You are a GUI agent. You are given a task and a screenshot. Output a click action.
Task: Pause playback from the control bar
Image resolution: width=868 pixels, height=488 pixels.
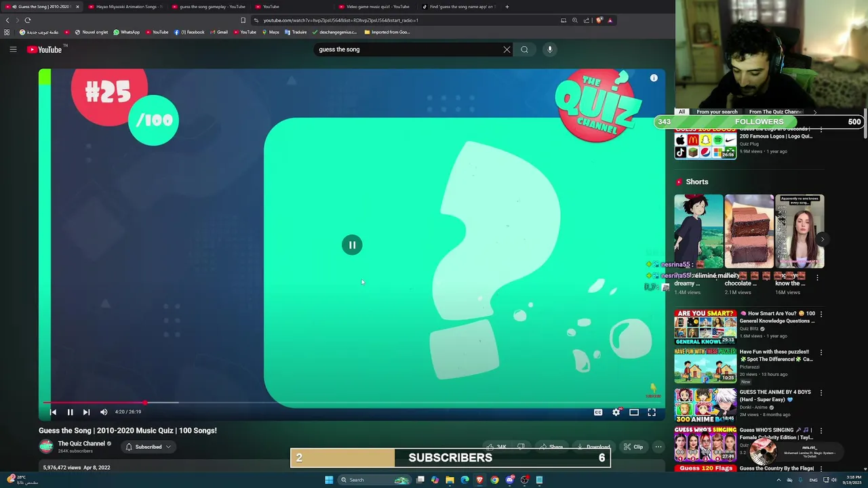[70, 412]
